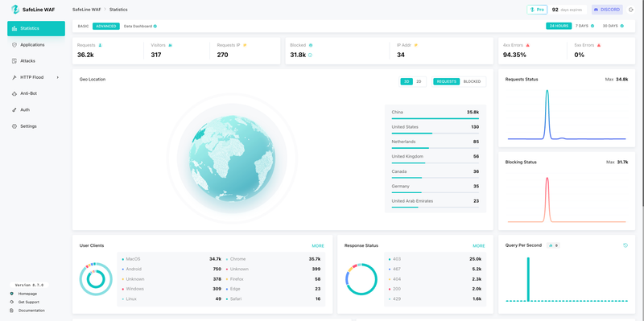Open the Applications shield icon in sidebar
This screenshot has width=644, height=321.
[x=14, y=45]
